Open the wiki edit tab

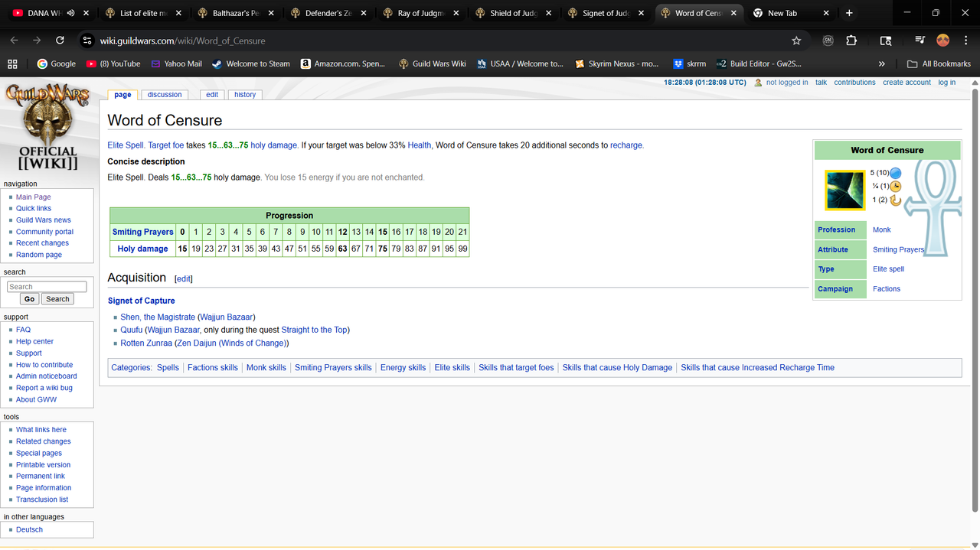(212, 95)
